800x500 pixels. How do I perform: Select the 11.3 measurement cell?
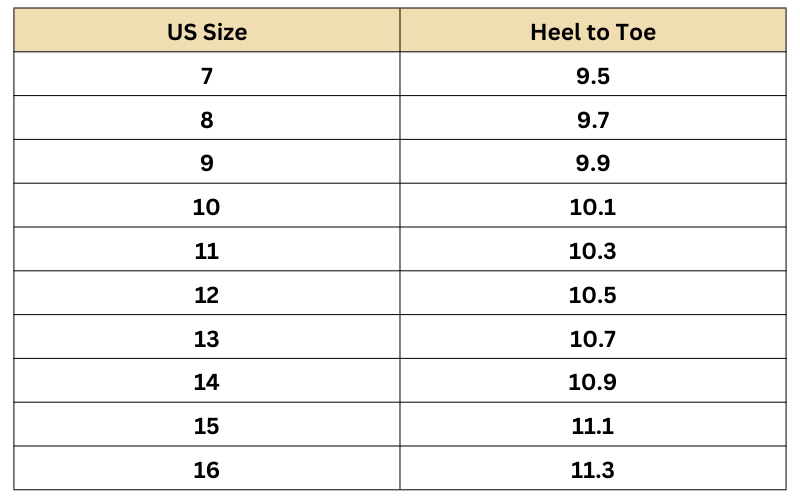593,469
